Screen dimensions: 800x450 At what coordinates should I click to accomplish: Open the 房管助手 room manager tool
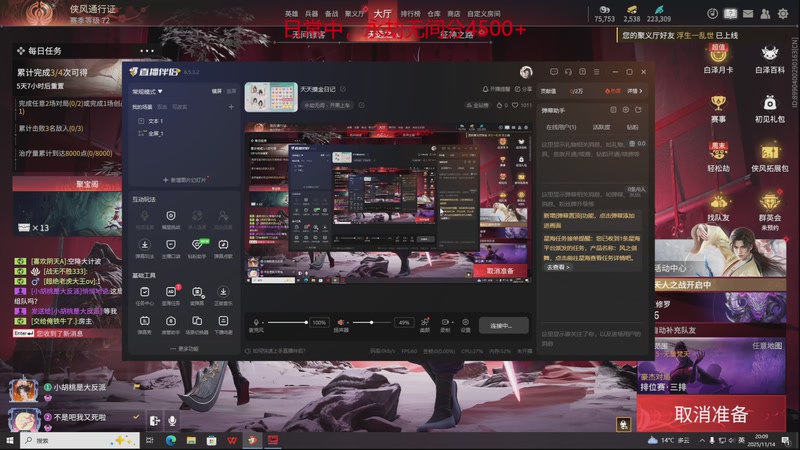[x=171, y=324]
